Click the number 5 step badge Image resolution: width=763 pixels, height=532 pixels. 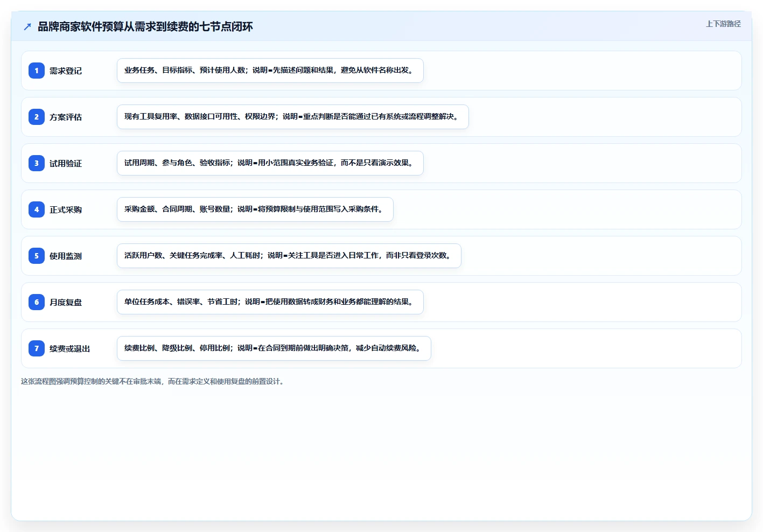tap(37, 256)
